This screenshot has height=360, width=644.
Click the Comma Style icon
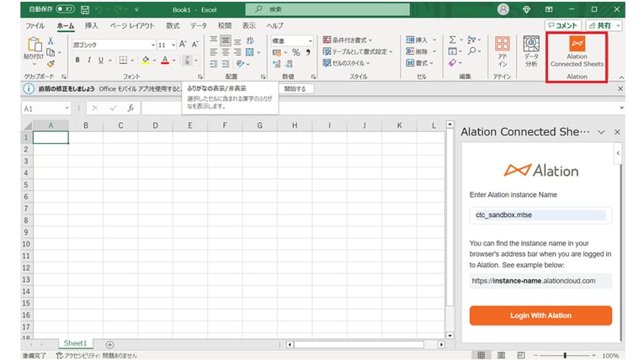308,52
